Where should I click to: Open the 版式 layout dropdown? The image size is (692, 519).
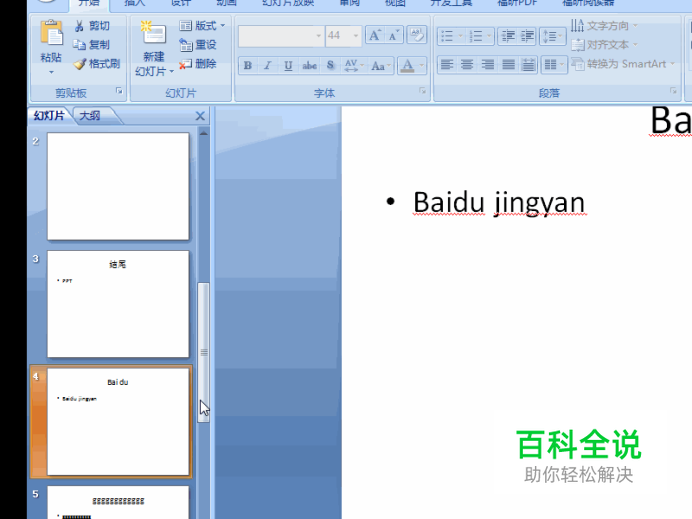pos(202,26)
